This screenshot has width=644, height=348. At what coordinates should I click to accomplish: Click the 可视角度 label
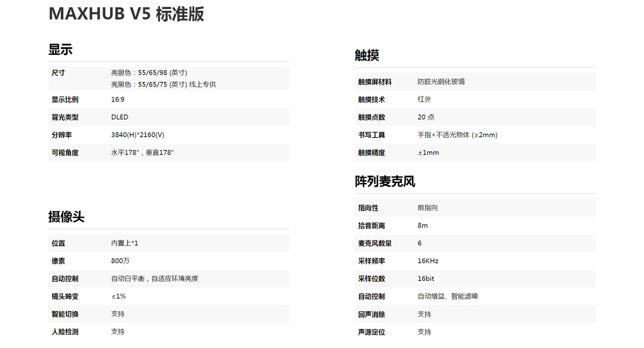pyautogui.click(x=65, y=153)
